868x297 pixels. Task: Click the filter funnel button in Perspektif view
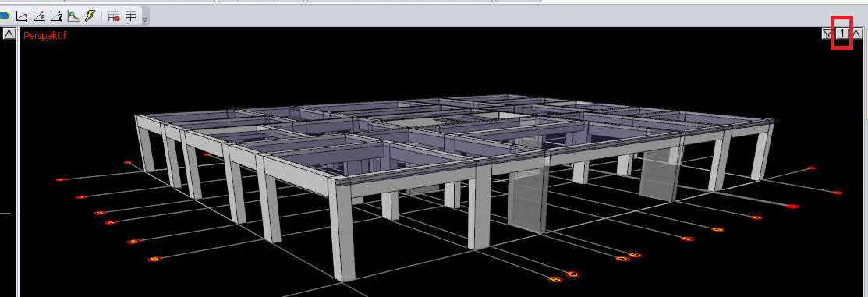827,34
